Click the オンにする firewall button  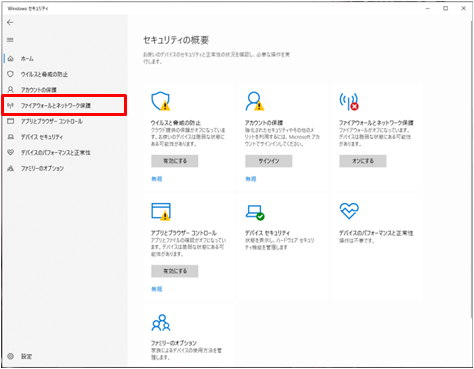point(363,161)
